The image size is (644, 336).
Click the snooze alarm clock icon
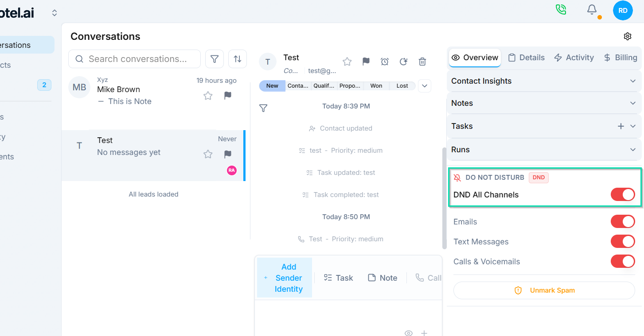[x=385, y=62]
